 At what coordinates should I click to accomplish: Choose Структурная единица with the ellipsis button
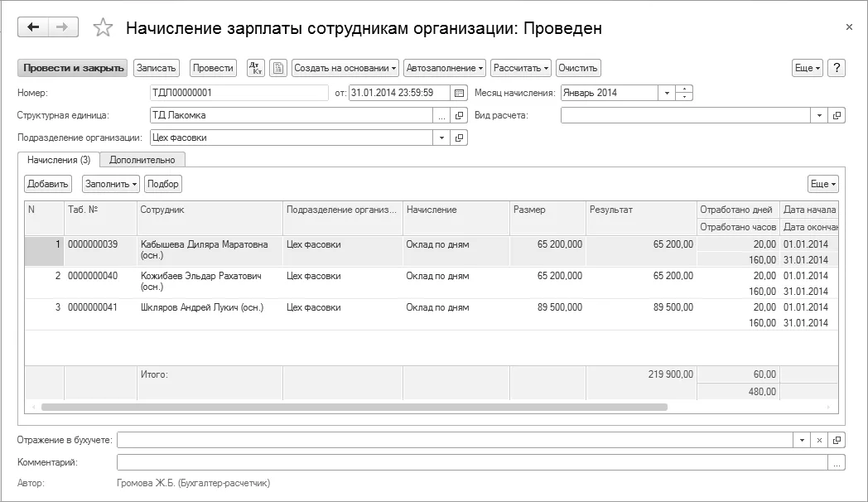[441, 116]
